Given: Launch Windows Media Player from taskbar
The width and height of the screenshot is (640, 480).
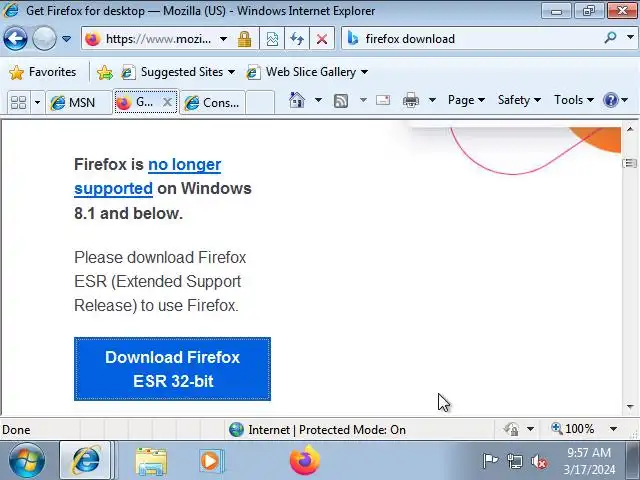Looking at the screenshot, I should (211, 461).
